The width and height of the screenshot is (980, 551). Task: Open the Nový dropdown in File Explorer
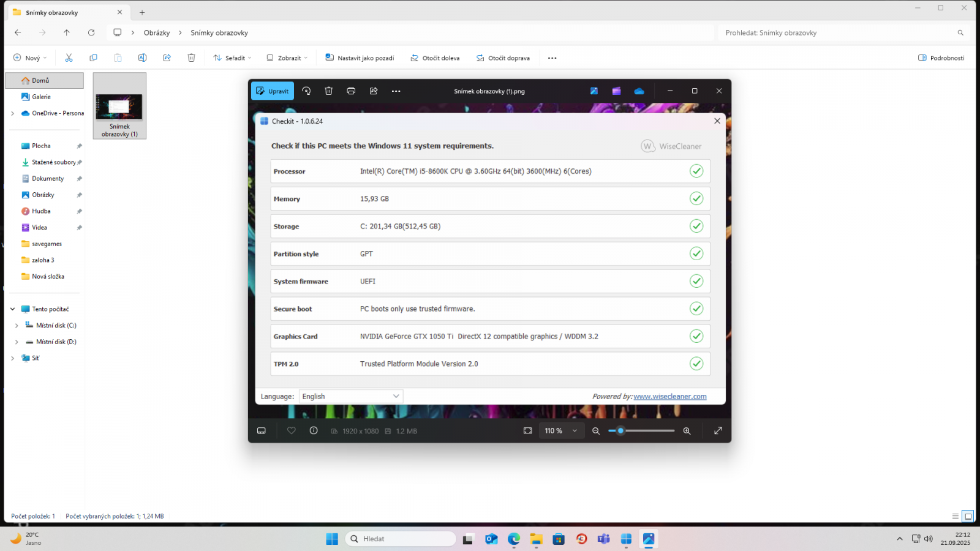click(x=30, y=58)
